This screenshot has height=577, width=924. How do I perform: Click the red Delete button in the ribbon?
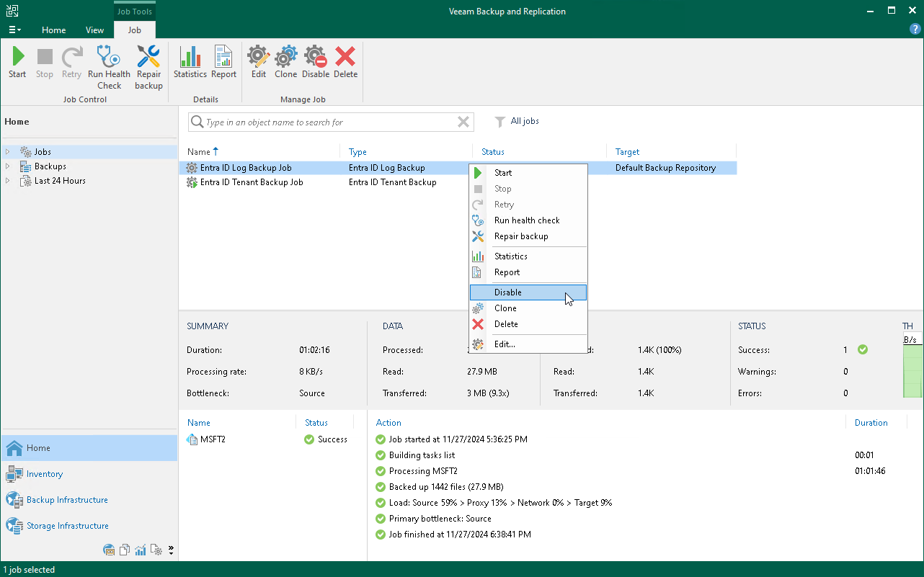click(x=346, y=62)
